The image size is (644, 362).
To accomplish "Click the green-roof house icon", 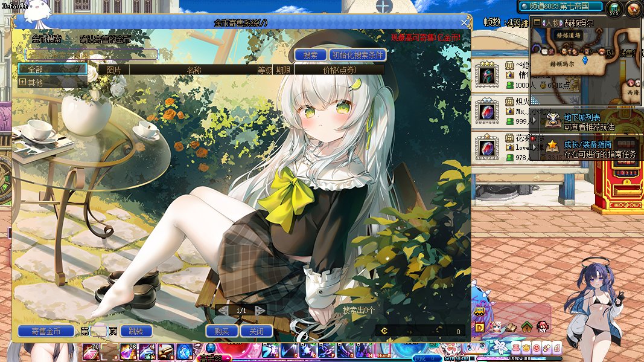I will (526, 327).
